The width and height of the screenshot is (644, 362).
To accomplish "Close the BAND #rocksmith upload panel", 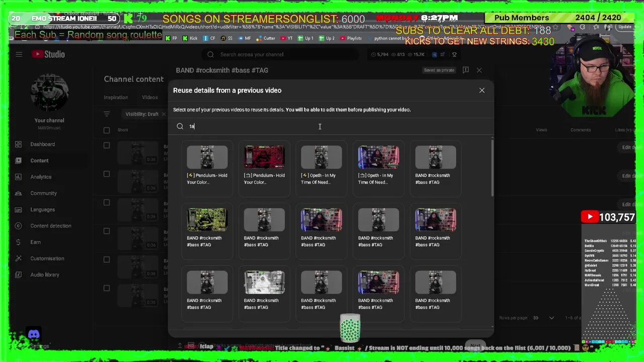I will (x=479, y=70).
